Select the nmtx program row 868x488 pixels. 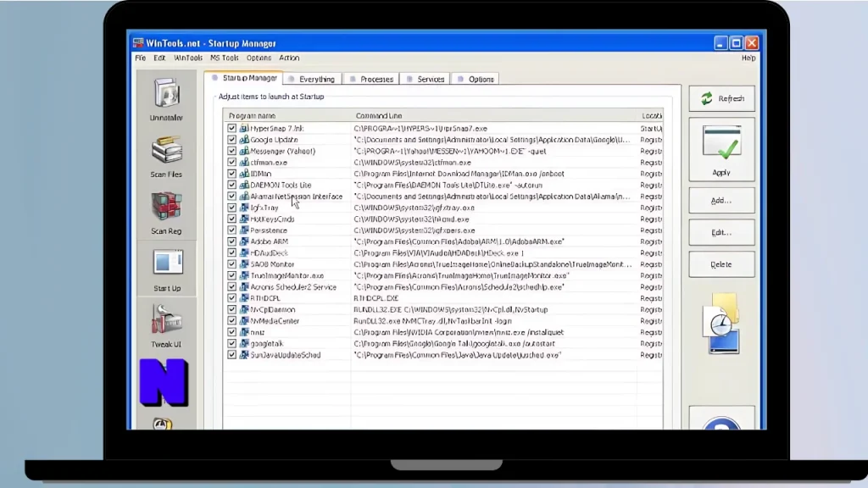442,332
